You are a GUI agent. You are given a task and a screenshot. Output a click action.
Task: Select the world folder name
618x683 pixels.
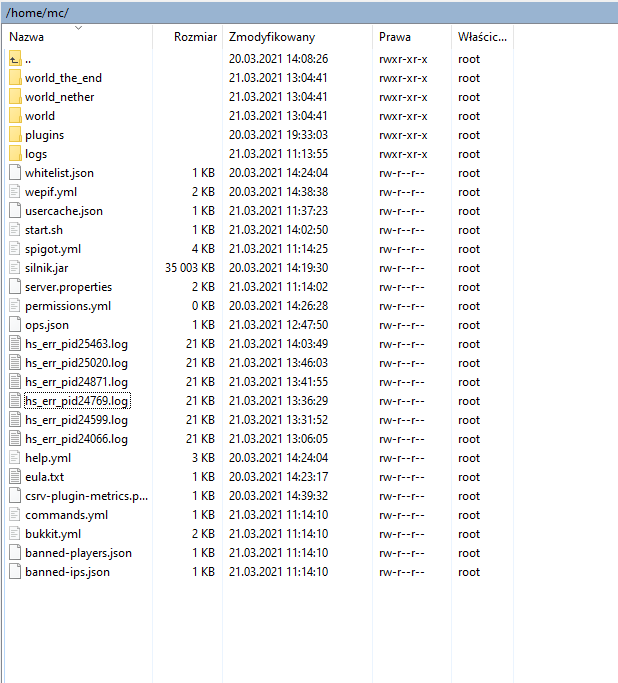coord(40,116)
